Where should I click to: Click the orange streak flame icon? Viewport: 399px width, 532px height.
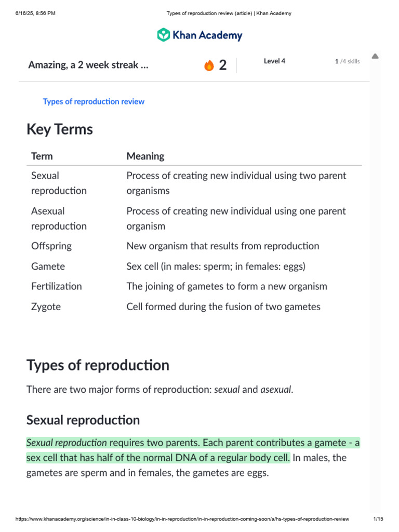pos(209,65)
